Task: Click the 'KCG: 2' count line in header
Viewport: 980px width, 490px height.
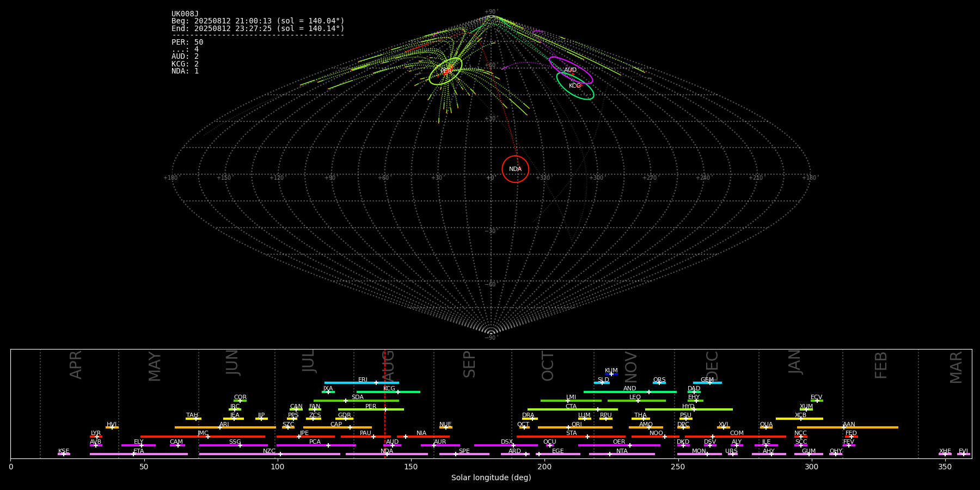Action: point(185,64)
